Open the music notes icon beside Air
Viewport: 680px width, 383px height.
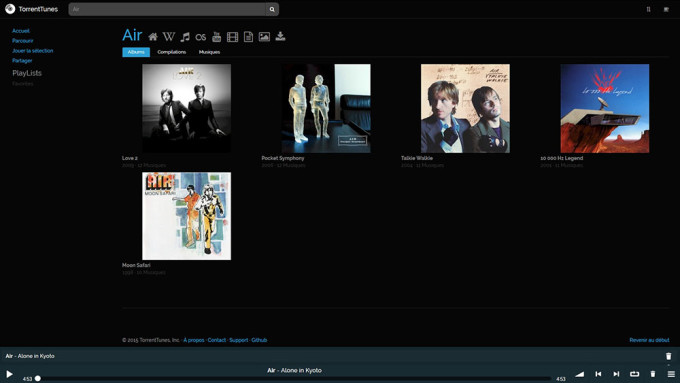185,37
